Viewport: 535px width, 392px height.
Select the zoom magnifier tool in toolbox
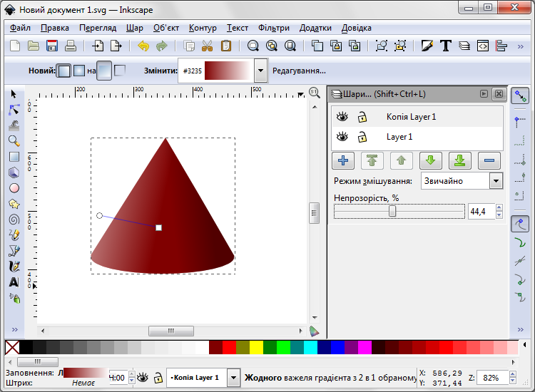point(14,141)
